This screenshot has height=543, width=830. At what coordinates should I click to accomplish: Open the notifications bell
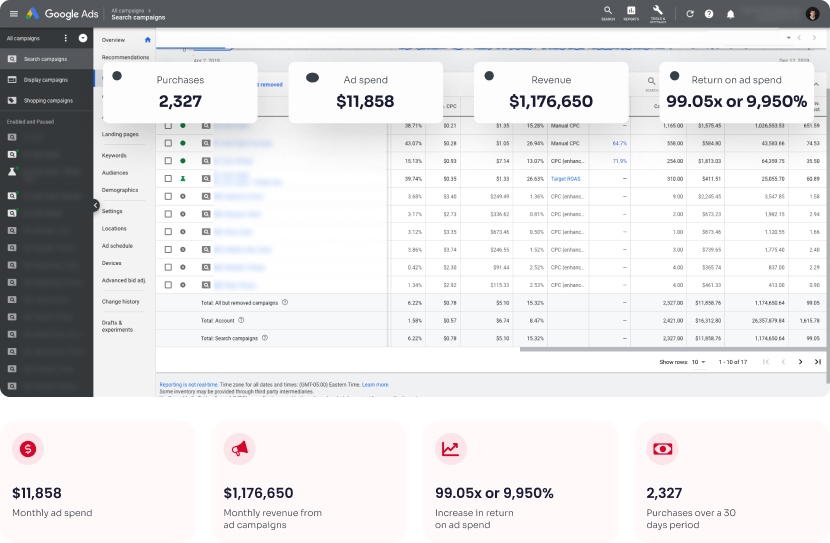point(730,14)
